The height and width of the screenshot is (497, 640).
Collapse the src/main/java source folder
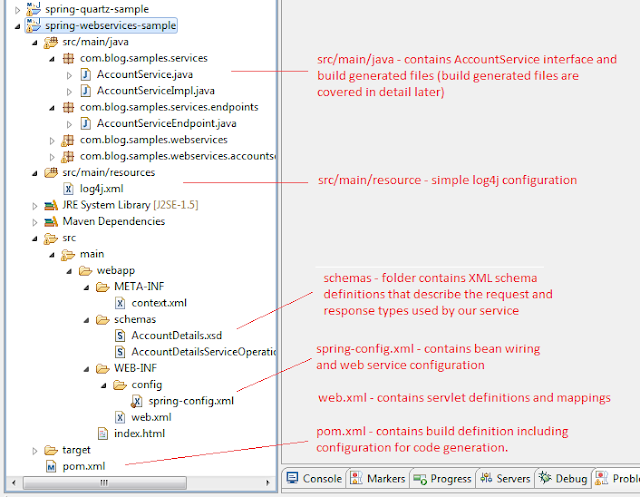(x=35, y=42)
